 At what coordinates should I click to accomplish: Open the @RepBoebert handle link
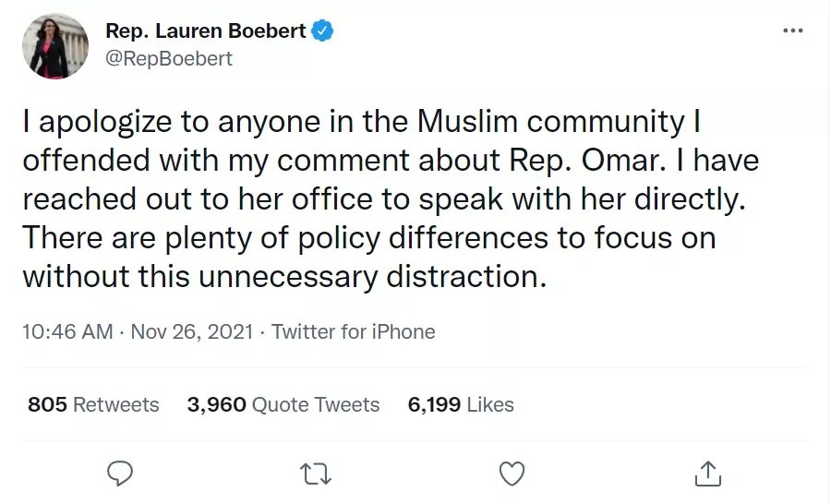click(x=169, y=58)
